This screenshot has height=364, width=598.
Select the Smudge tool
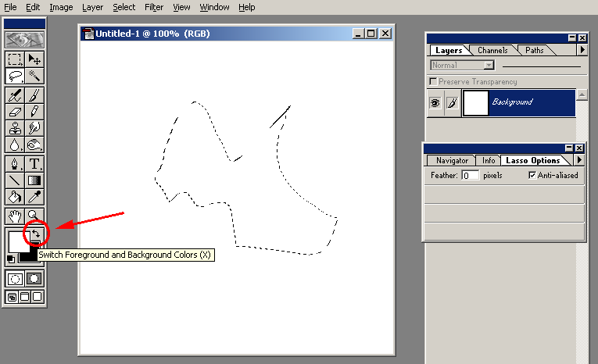click(34, 128)
